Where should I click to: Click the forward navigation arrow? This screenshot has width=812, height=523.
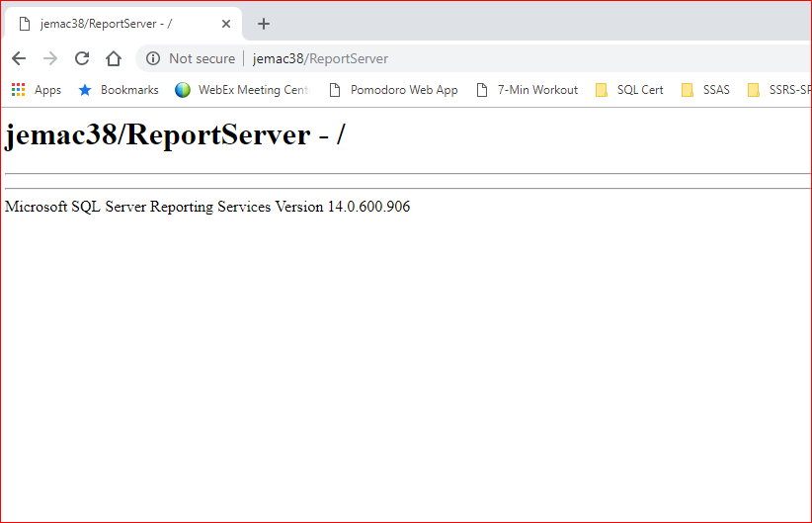click(x=50, y=58)
